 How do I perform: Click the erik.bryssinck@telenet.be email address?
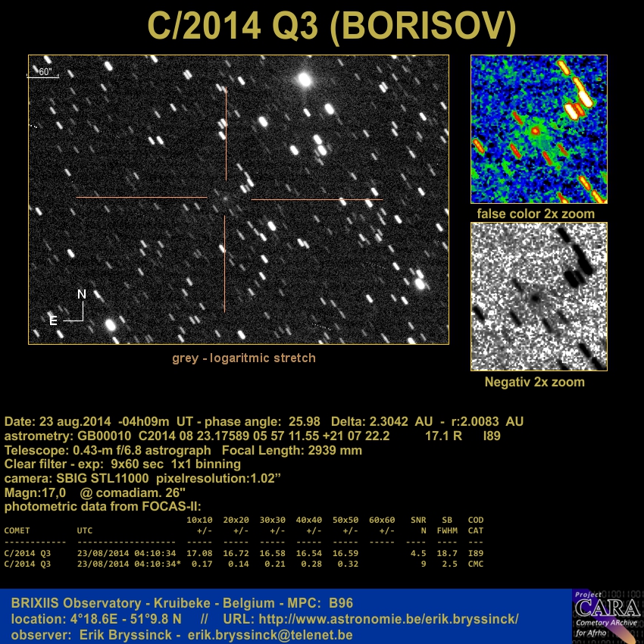pyautogui.click(x=270, y=634)
